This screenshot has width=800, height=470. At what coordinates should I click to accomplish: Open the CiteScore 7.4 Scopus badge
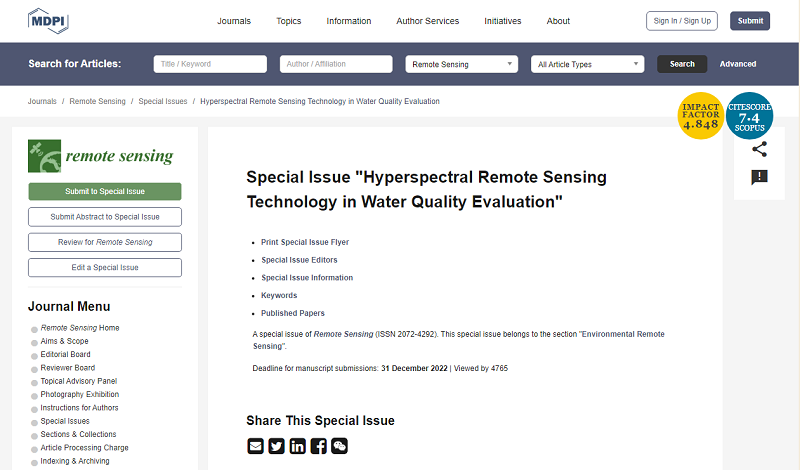[x=749, y=116]
